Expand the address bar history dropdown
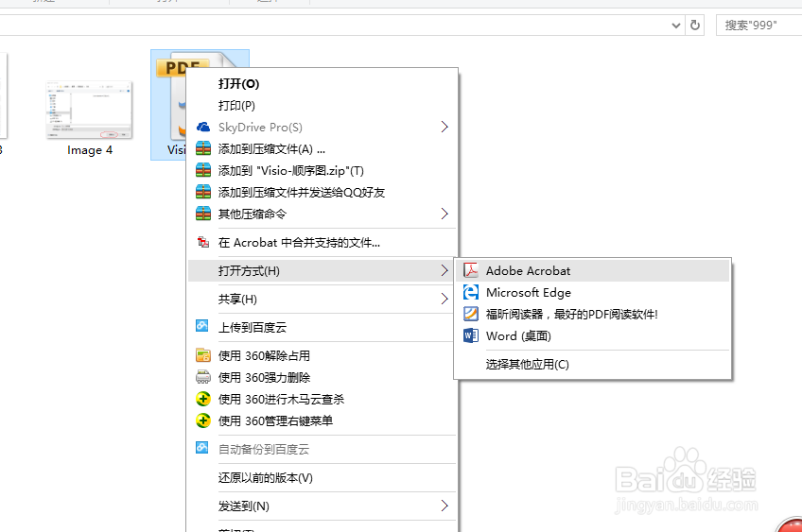Viewport: 802px width, 532px height. coord(676,26)
